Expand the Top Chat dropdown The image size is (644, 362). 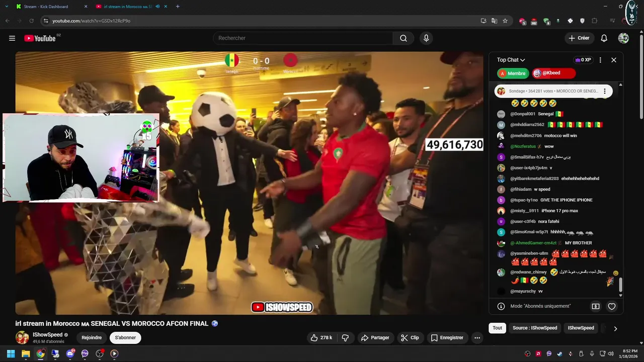pos(511,60)
